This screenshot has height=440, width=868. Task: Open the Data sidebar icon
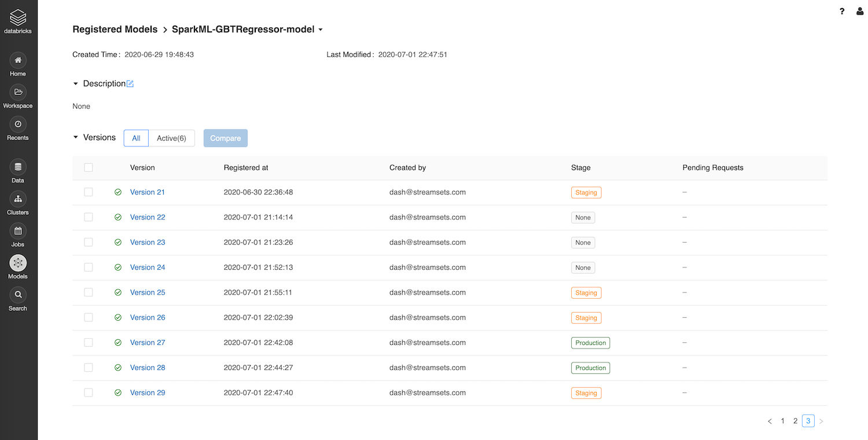pos(18,167)
